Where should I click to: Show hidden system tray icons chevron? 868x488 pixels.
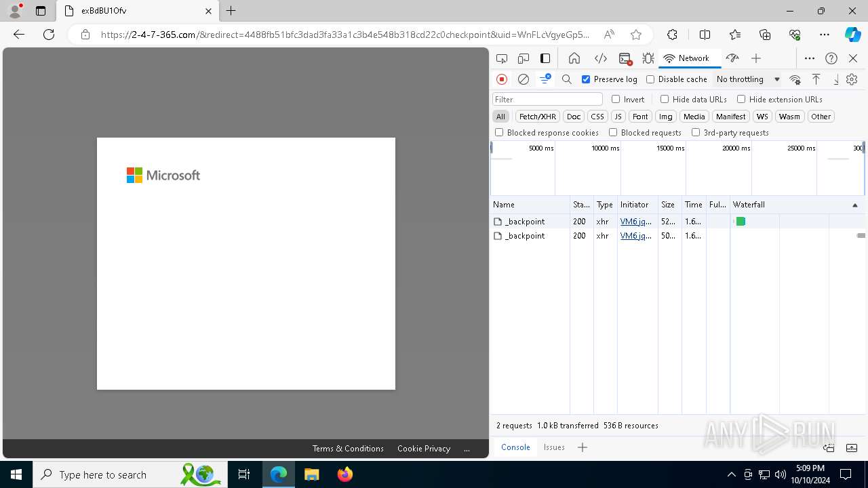tap(731, 474)
